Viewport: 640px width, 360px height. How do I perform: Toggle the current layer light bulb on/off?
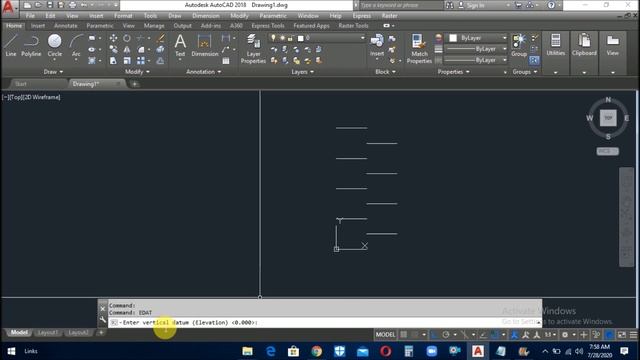(x=273, y=38)
